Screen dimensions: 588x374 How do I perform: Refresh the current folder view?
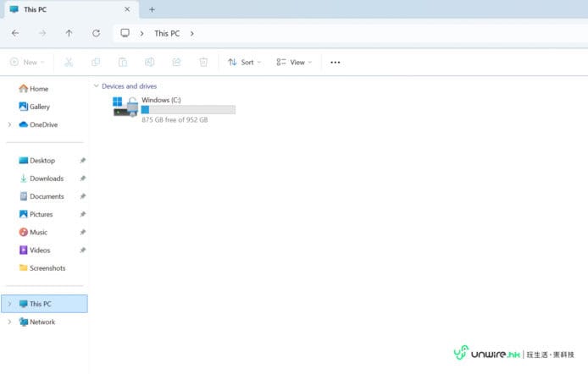coord(96,33)
